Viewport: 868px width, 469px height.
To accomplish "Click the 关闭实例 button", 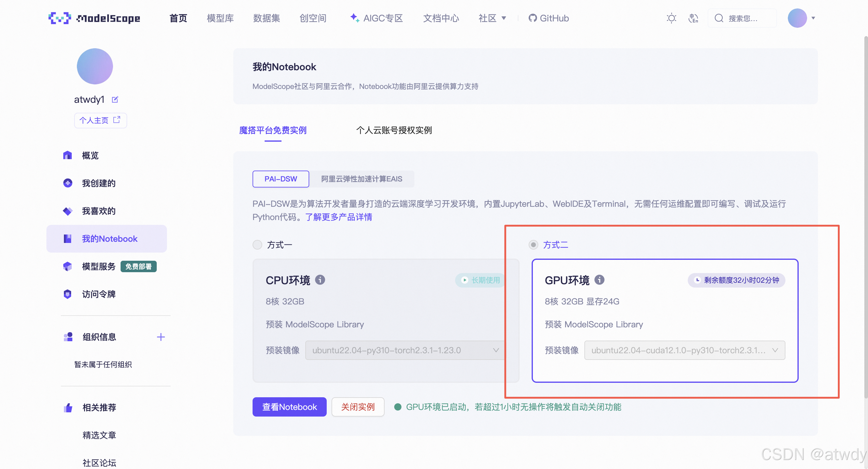I will pos(357,407).
